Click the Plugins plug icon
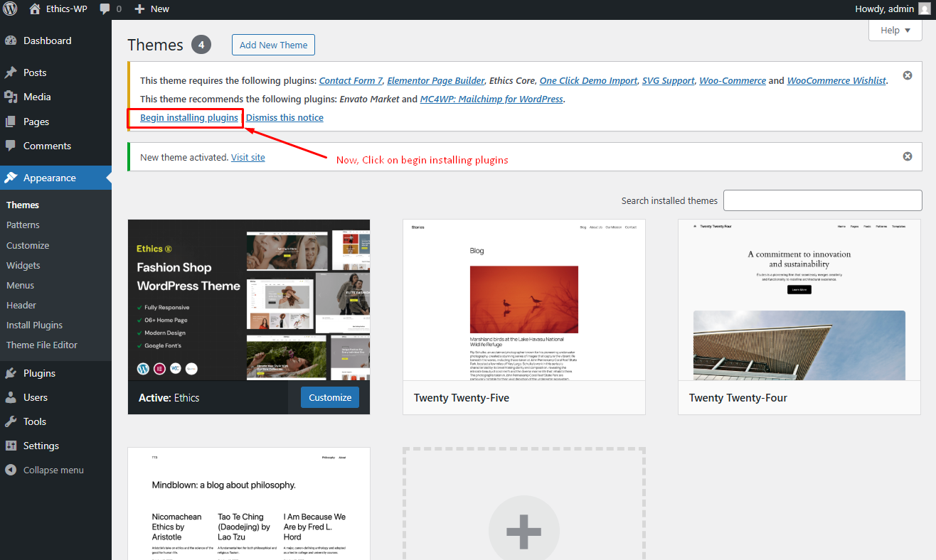 pos(11,373)
